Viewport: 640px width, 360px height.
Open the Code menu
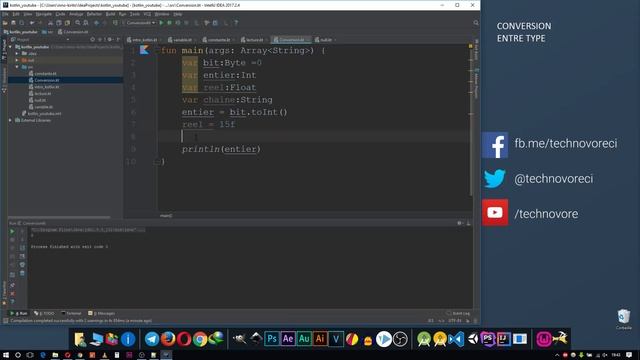(x=60, y=14)
